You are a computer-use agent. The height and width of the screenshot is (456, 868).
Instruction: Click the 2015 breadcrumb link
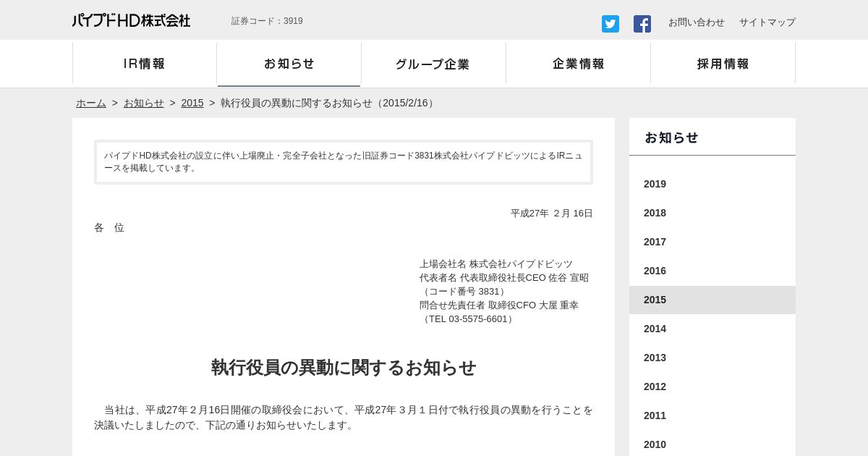coord(192,103)
